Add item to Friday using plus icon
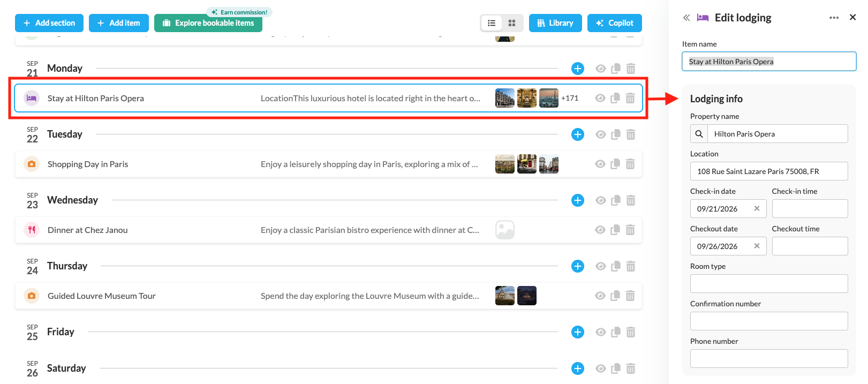The width and height of the screenshot is (868, 384). pos(577,332)
